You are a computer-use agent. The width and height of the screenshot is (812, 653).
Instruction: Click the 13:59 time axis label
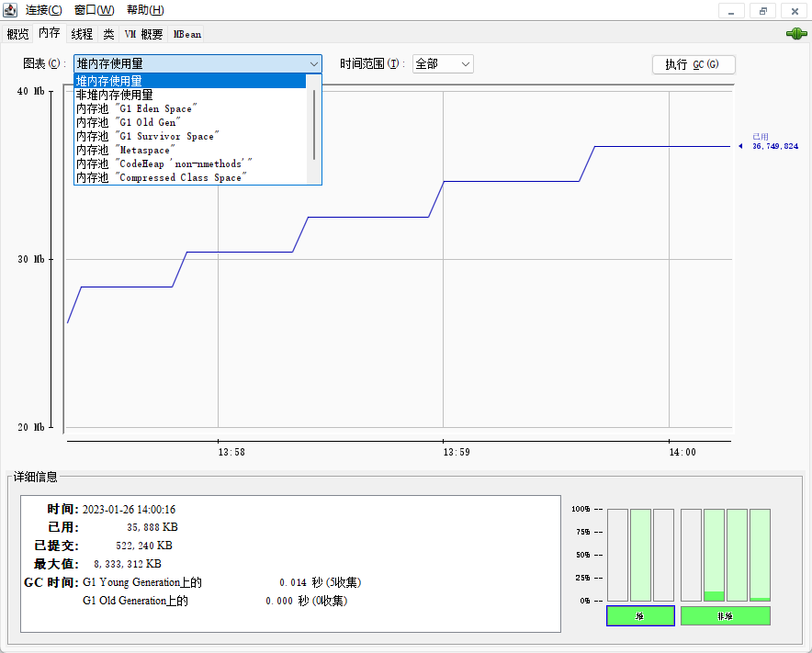(x=457, y=452)
